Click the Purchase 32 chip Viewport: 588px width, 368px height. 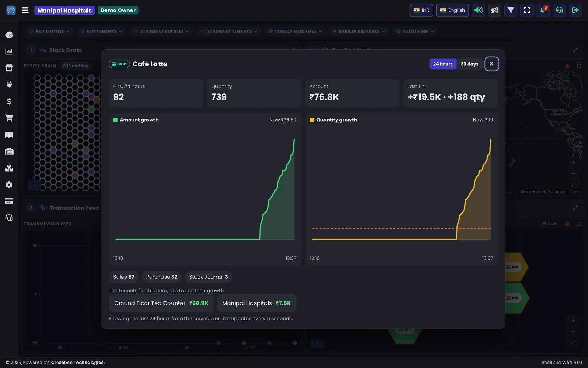click(x=162, y=277)
